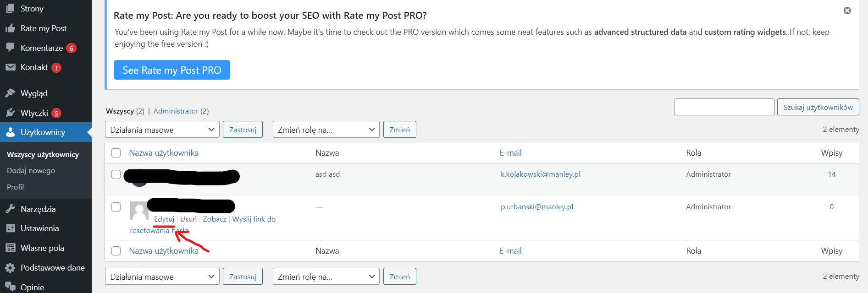Viewport: 868px width, 293px height.
Task: Focus the user search input field
Action: (x=724, y=107)
